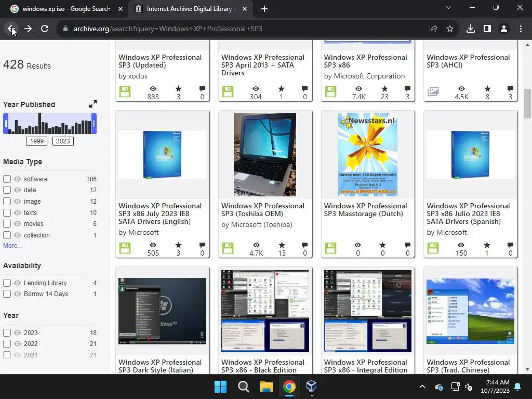Open Chrome tab search dropdown arrow
Image resolution: width=532 pixels, height=399 pixels.
pyautogui.click(x=448, y=7)
